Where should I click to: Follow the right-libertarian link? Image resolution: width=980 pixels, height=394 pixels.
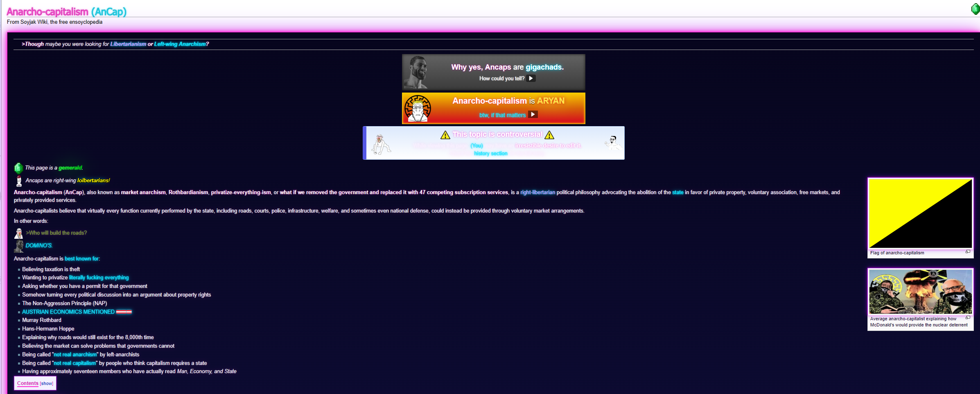[x=537, y=192]
